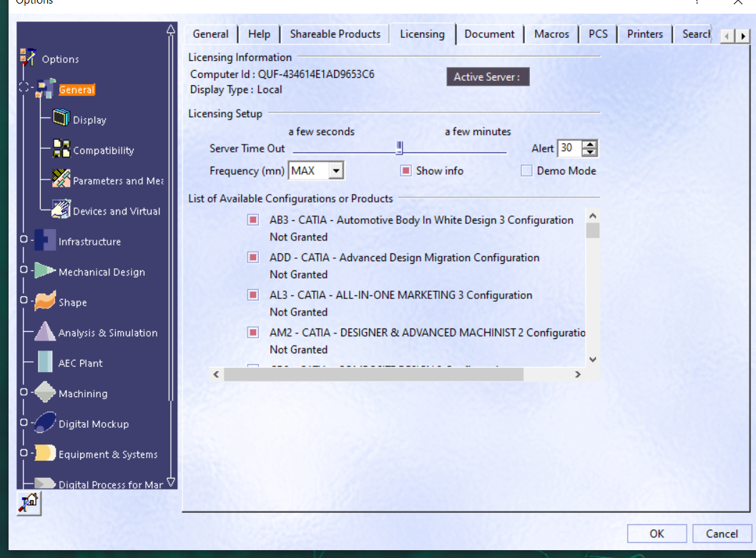Viewport: 756px width, 558px height.
Task: Expand the Shape tree node
Action: click(24, 300)
